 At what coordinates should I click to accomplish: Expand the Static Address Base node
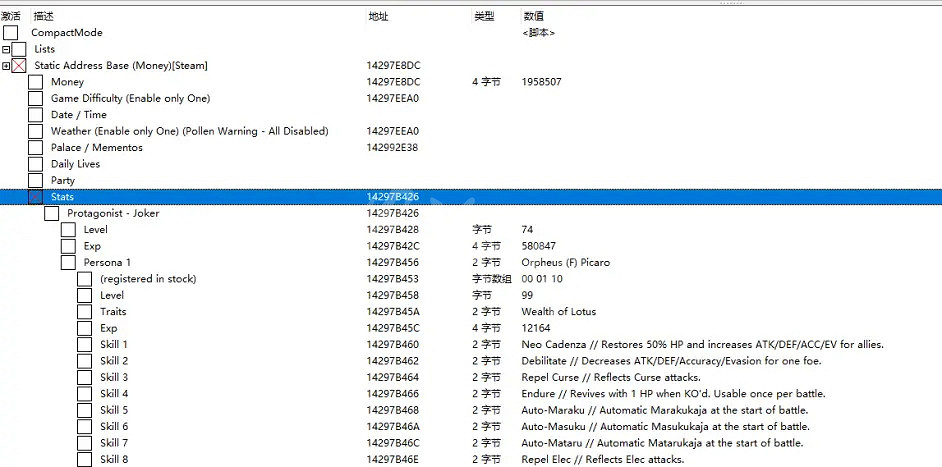click(6, 66)
